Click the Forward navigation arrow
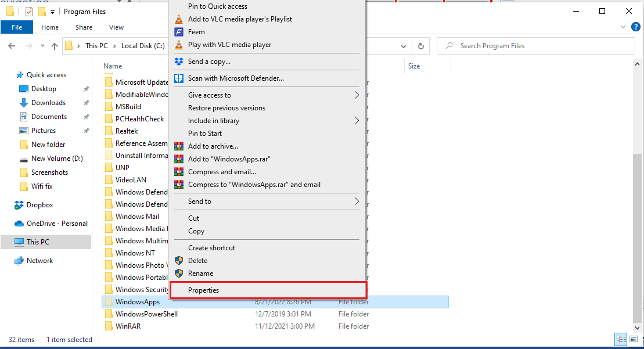Viewport: 644px width, 349px height. pyautogui.click(x=29, y=46)
